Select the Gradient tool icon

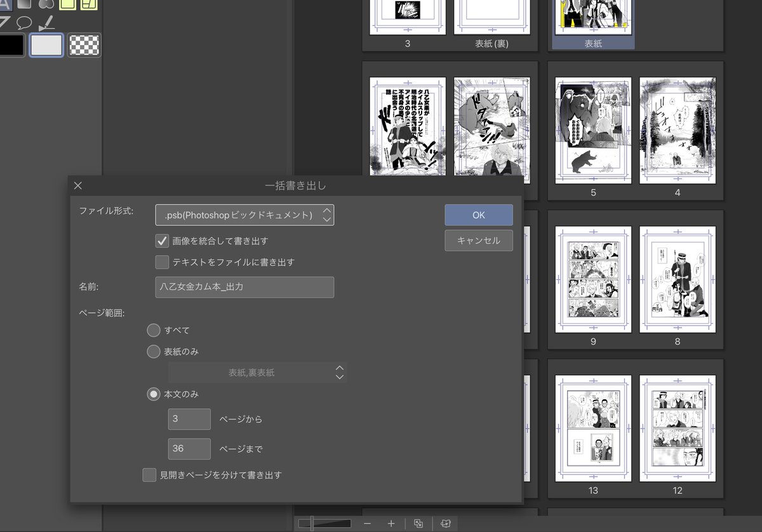click(25, 3)
